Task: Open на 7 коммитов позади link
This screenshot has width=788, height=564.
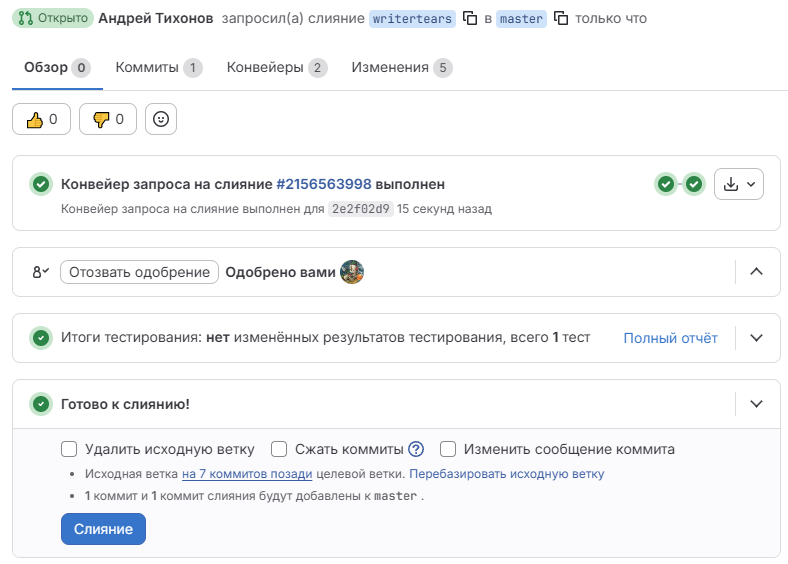Action: [x=247, y=474]
